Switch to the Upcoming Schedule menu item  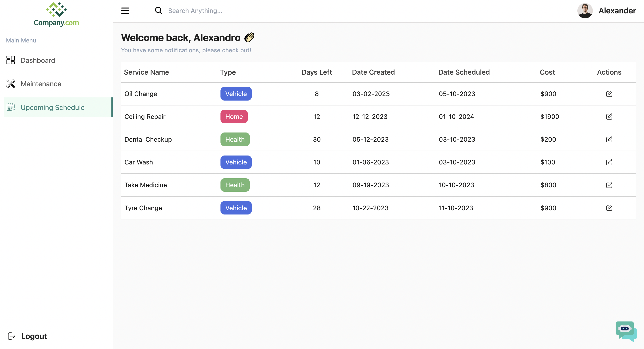pos(53,107)
